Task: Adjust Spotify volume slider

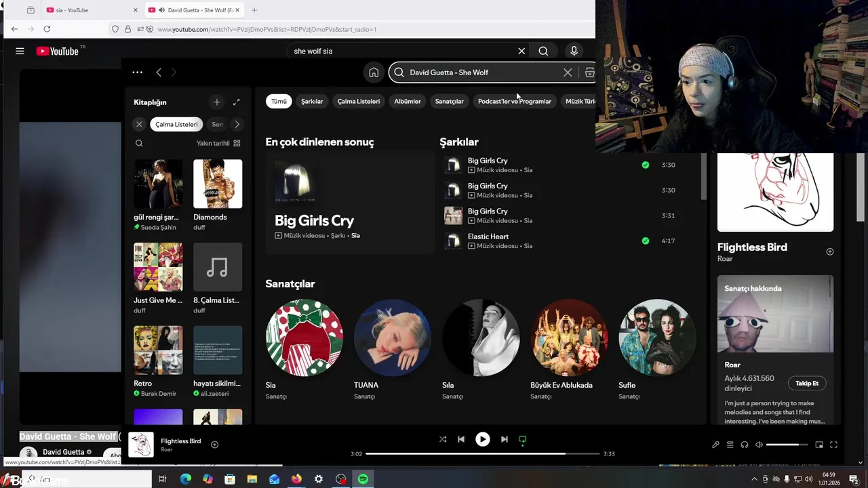Action: (x=787, y=445)
